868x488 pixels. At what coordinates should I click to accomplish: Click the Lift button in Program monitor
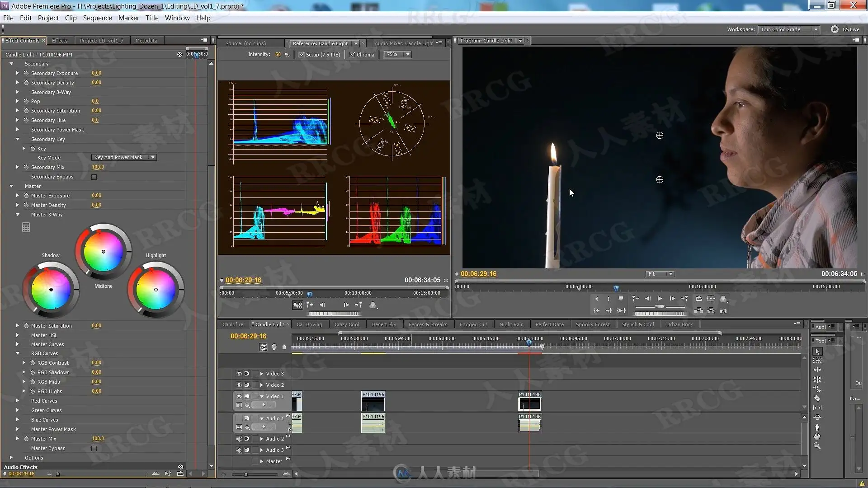tap(698, 311)
